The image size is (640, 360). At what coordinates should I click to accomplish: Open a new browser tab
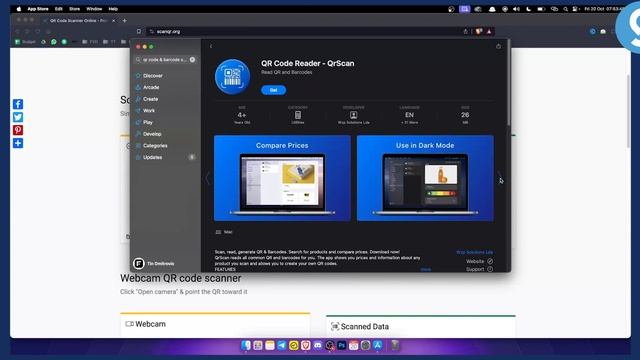click(124, 20)
